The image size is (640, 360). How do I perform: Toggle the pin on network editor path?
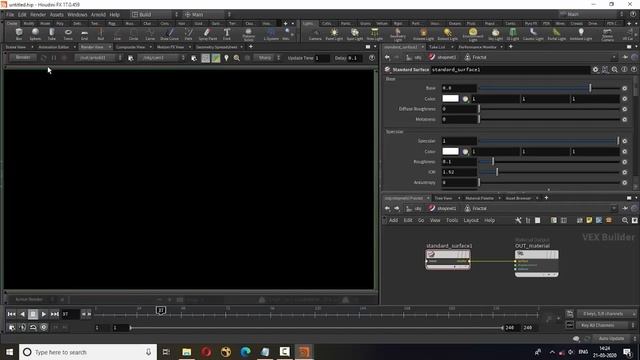pos(625,208)
